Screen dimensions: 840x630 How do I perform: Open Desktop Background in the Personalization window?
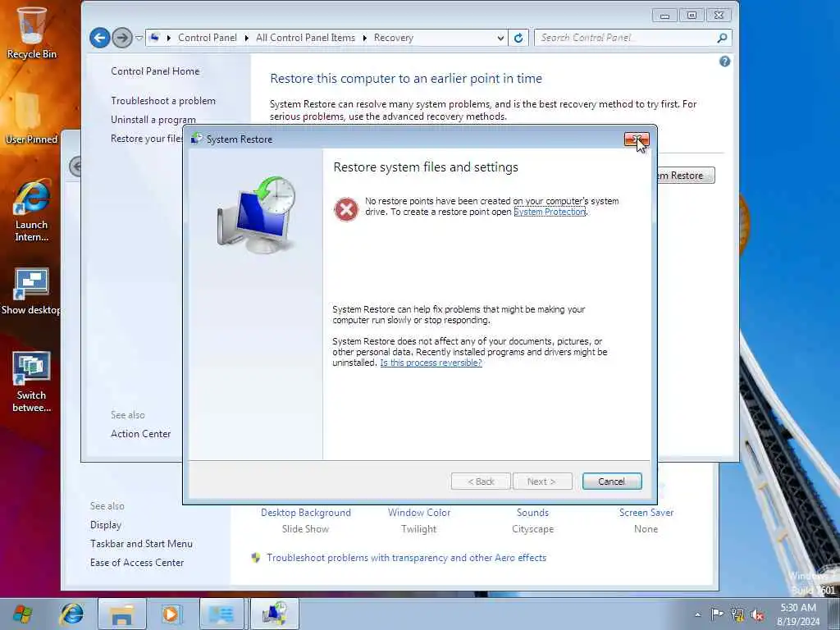(x=305, y=513)
